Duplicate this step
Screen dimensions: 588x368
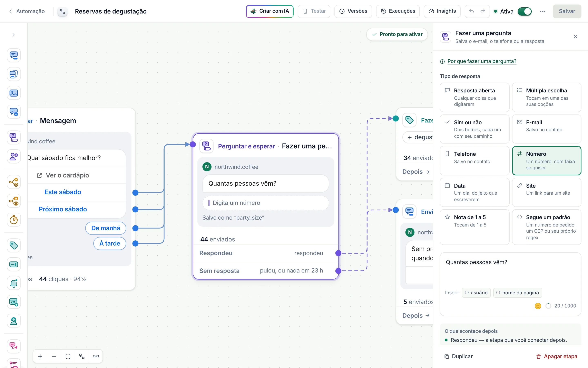pyautogui.click(x=458, y=357)
